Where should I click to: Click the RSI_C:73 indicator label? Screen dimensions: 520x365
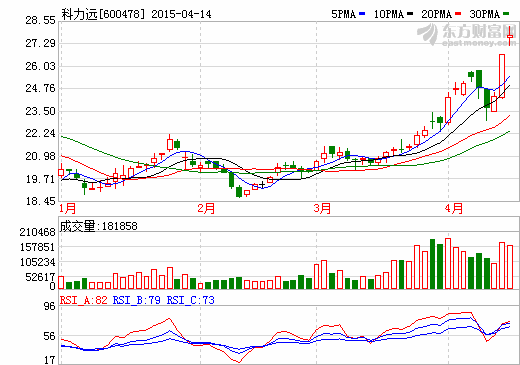191,300
